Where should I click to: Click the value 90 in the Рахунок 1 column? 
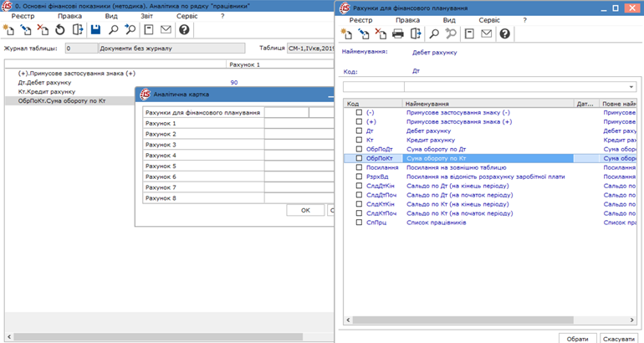(233, 82)
